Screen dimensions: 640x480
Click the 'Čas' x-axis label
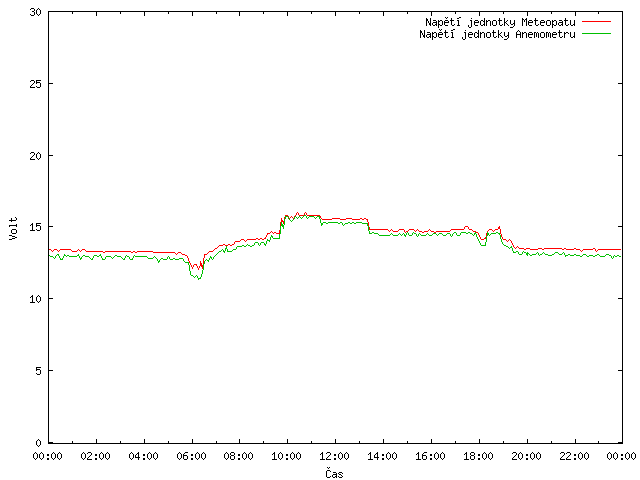click(334, 473)
